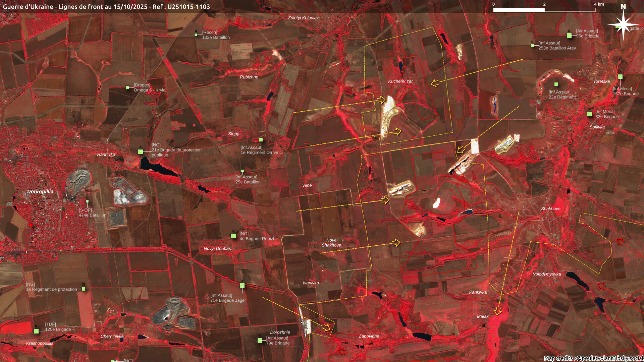Click the 22e Régiment assault unit marker
Viewport: 644px width, 362px height.
pyautogui.click(x=556, y=84)
